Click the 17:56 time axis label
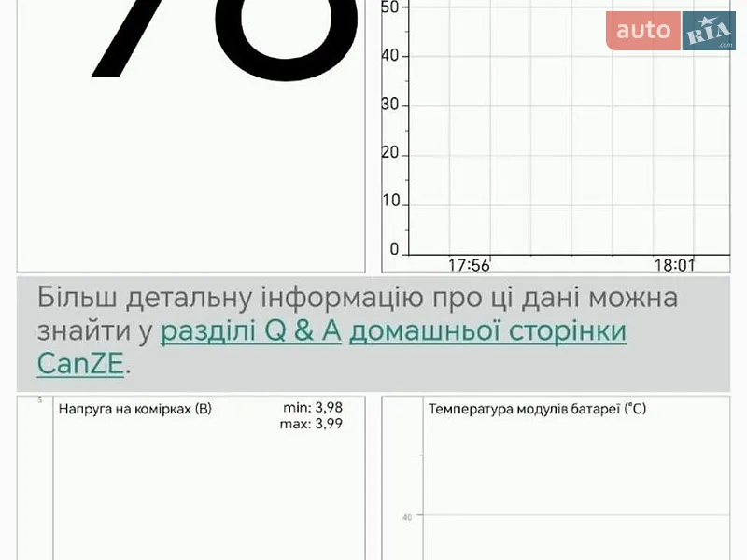This screenshot has width=747, height=560. (469, 265)
